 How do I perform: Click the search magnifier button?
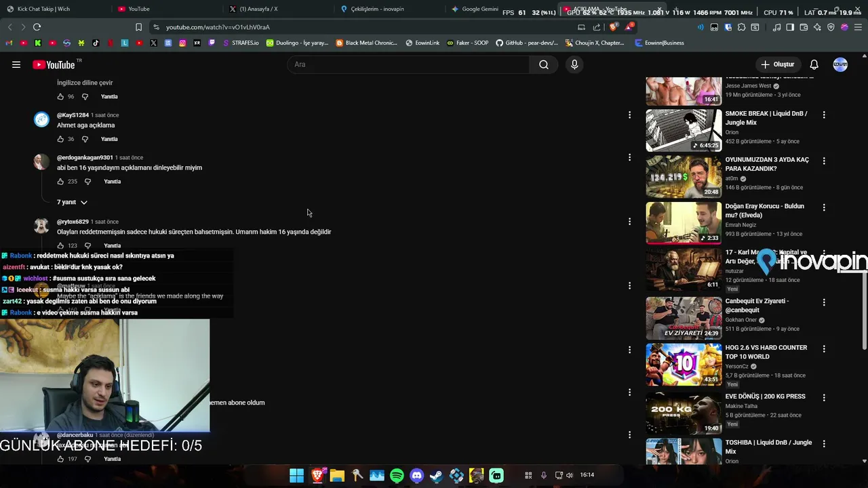(544, 64)
